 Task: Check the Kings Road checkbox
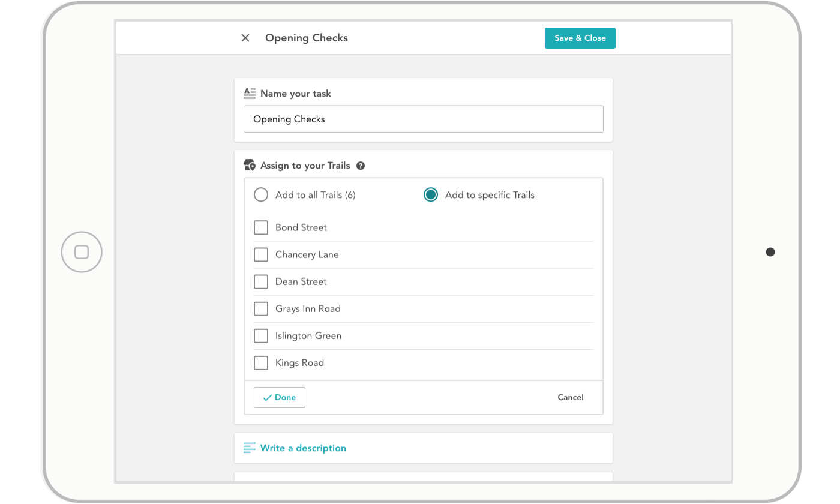click(260, 362)
